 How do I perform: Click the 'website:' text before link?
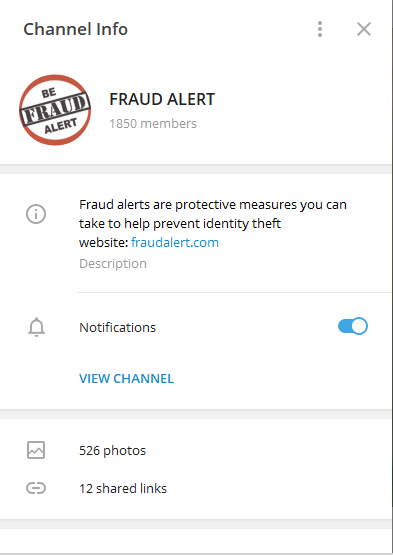point(103,242)
